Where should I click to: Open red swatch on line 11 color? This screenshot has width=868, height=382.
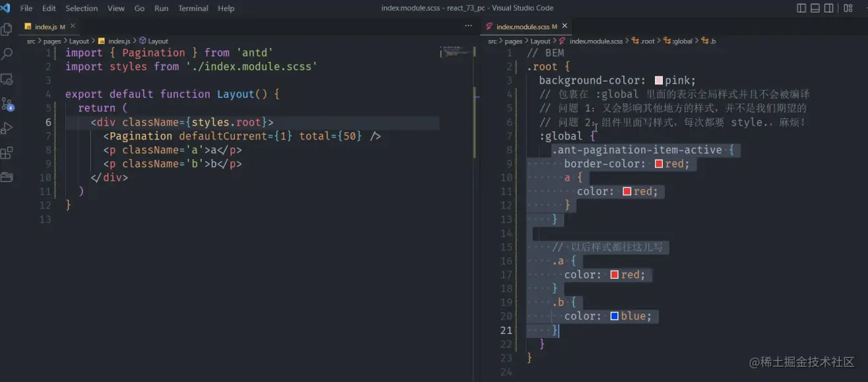click(627, 191)
